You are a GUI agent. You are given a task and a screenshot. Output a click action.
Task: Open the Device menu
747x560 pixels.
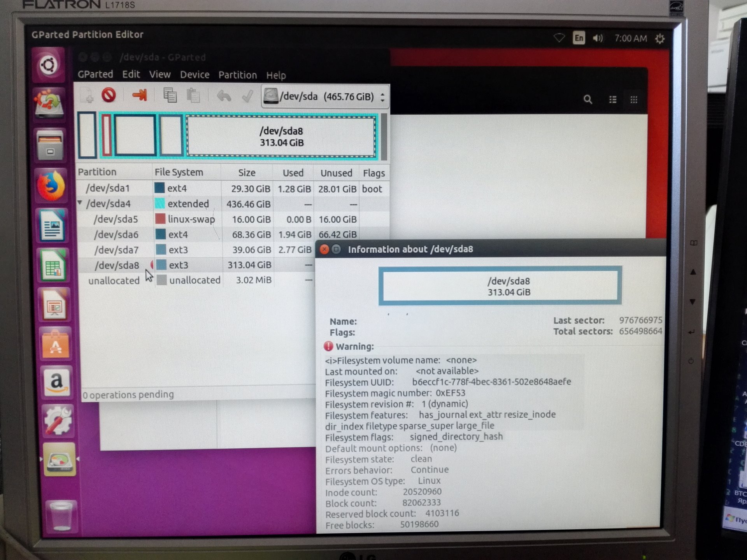pos(195,75)
